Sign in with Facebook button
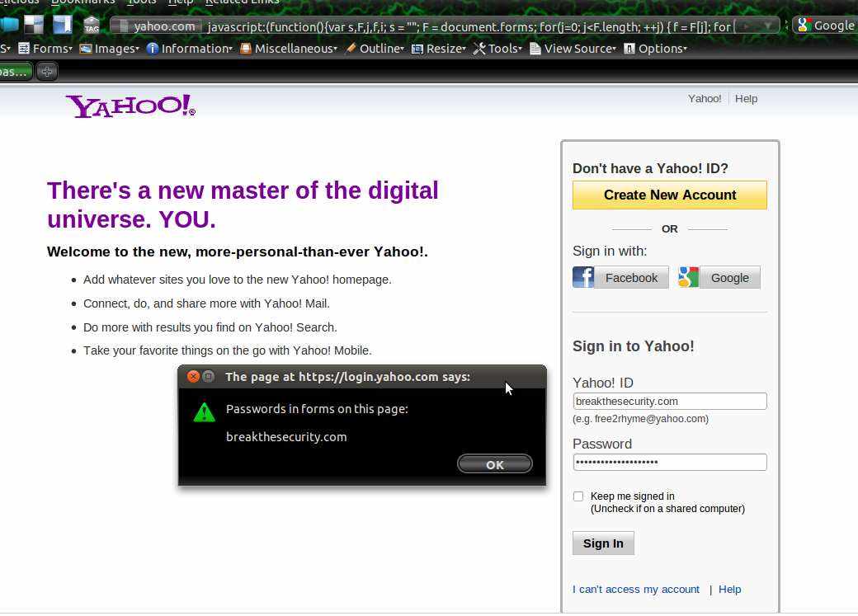This screenshot has height=616, width=858. click(631, 277)
